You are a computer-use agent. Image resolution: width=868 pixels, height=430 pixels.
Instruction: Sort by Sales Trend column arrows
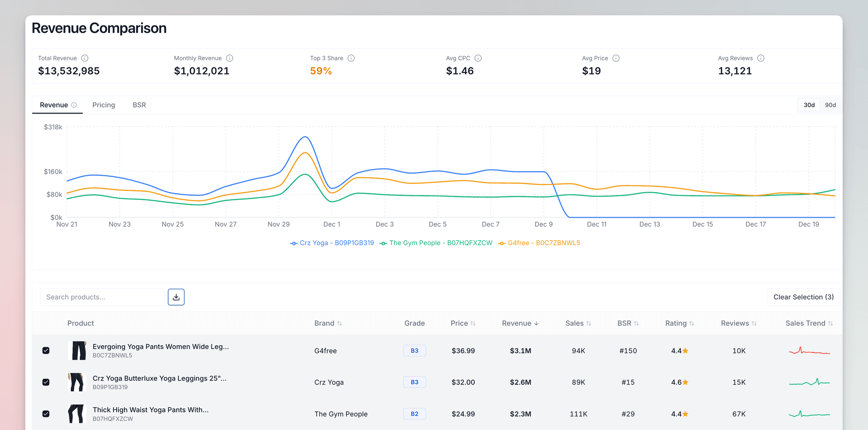(x=830, y=323)
